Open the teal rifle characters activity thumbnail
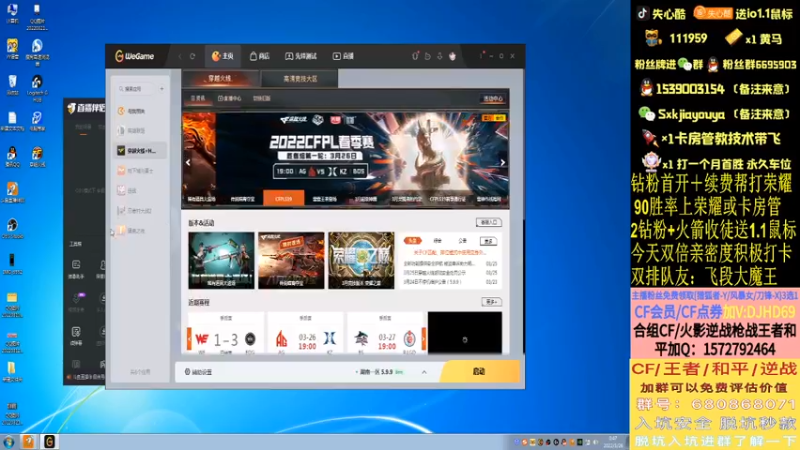This screenshot has width=800, height=450. [x=221, y=260]
